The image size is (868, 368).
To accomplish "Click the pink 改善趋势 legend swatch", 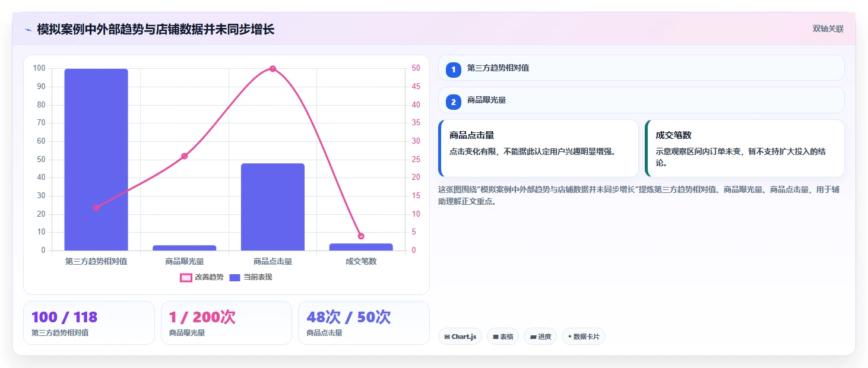I will (186, 277).
